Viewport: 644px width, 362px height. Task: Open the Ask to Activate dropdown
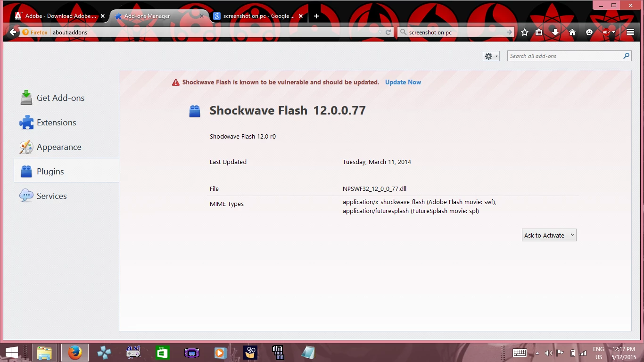549,235
